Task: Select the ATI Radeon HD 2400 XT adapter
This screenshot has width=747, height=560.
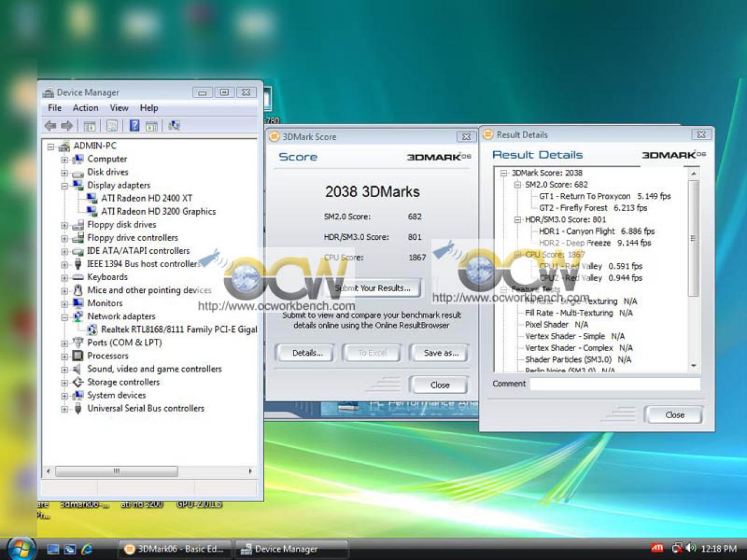Action: 146,198
